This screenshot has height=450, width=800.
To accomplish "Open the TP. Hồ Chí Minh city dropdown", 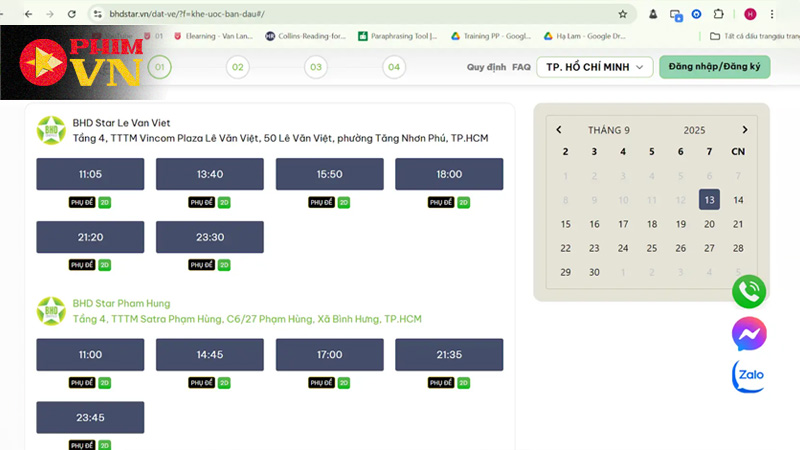I will pyautogui.click(x=594, y=67).
